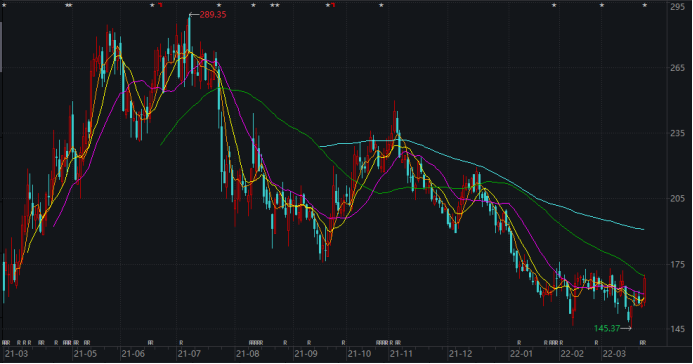Click the red flag marker above 21-09
The height and width of the screenshot is (364, 693).
[333, 5]
